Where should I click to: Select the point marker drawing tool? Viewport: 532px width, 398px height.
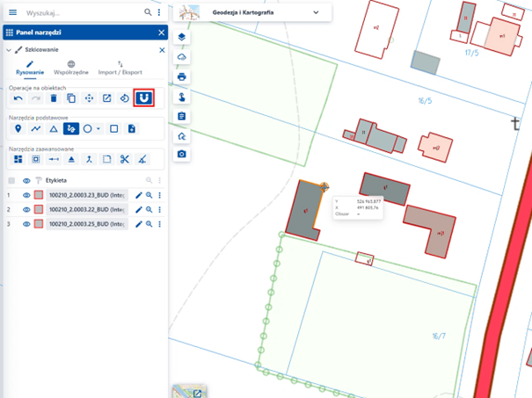point(18,129)
